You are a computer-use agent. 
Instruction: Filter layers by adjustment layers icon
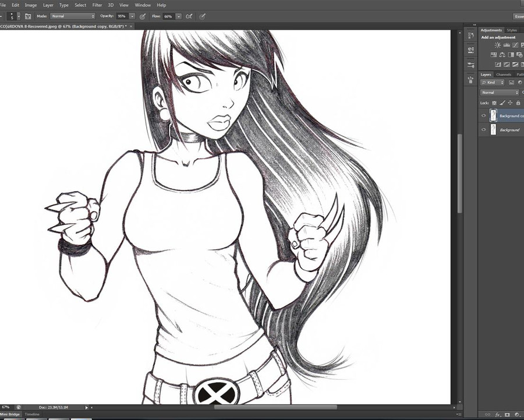tap(520, 82)
